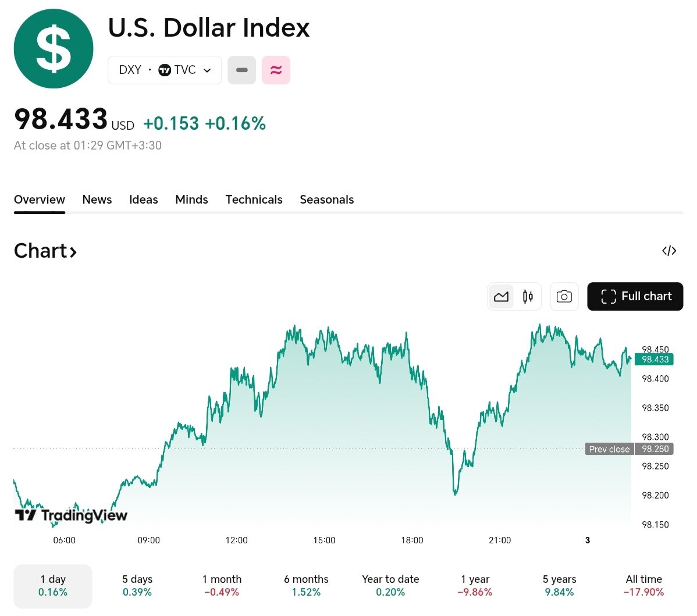The image size is (697, 616).
Task: Switch to the Technicals tab
Action: tap(254, 200)
